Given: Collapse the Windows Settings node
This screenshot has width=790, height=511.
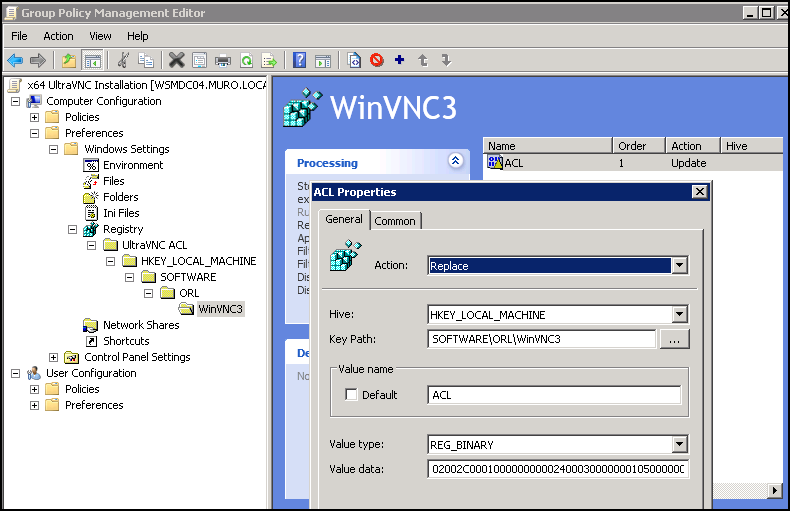Looking at the screenshot, I should tap(53, 149).
